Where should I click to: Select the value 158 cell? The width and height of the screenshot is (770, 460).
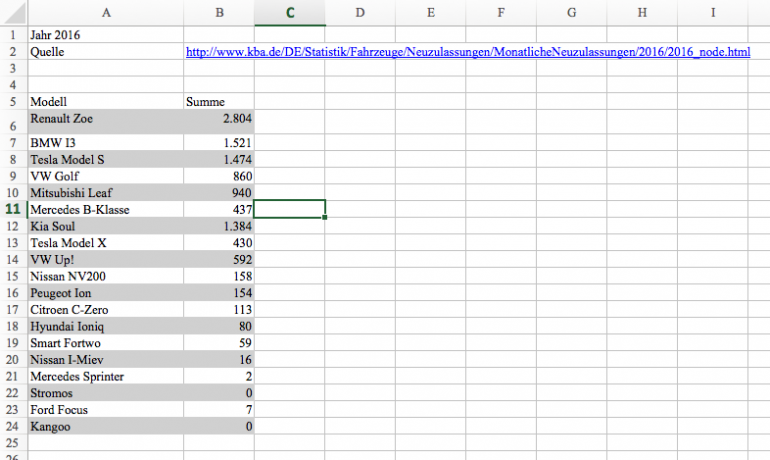click(x=219, y=276)
